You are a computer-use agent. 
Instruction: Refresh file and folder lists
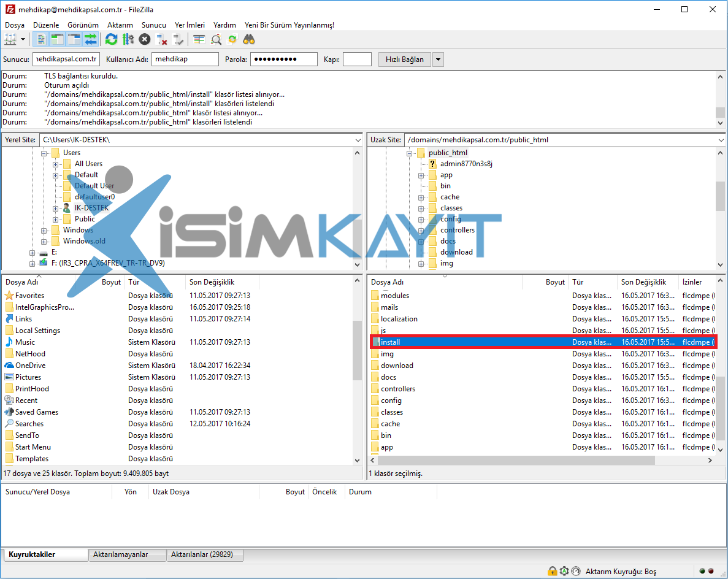click(x=112, y=39)
